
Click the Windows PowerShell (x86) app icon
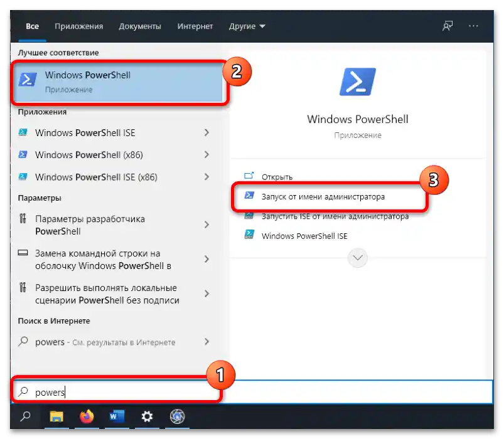(x=23, y=154)
